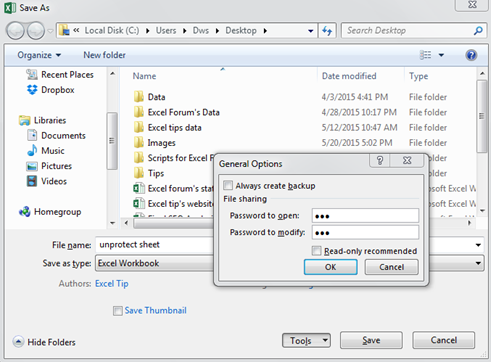Click the New folder button
491x362 pixels.
click(x=104, y=55)
